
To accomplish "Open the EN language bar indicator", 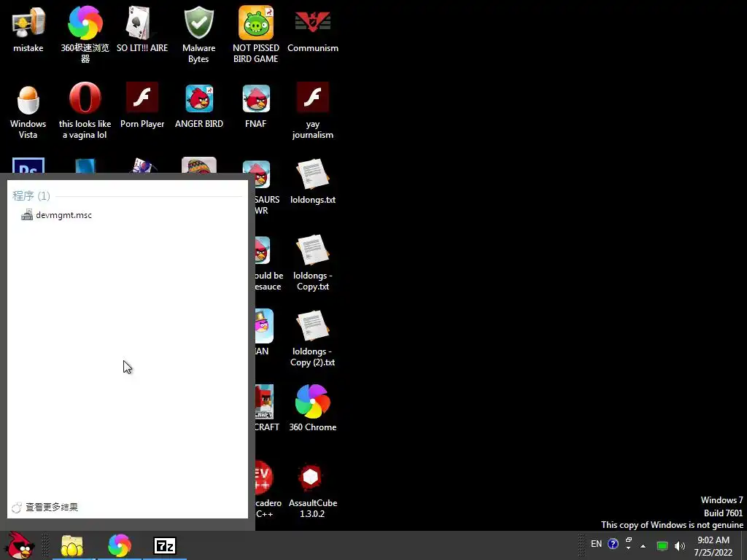I will coord(597,544).
